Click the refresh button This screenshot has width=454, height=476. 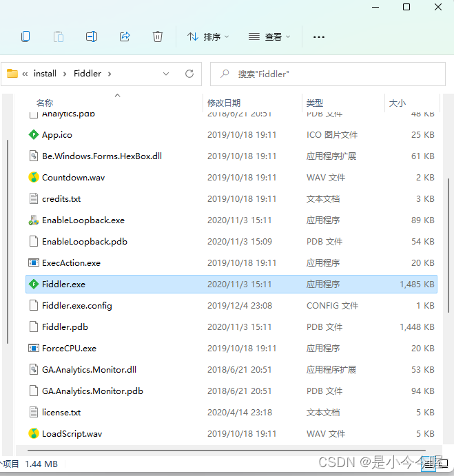click(189, 74)
